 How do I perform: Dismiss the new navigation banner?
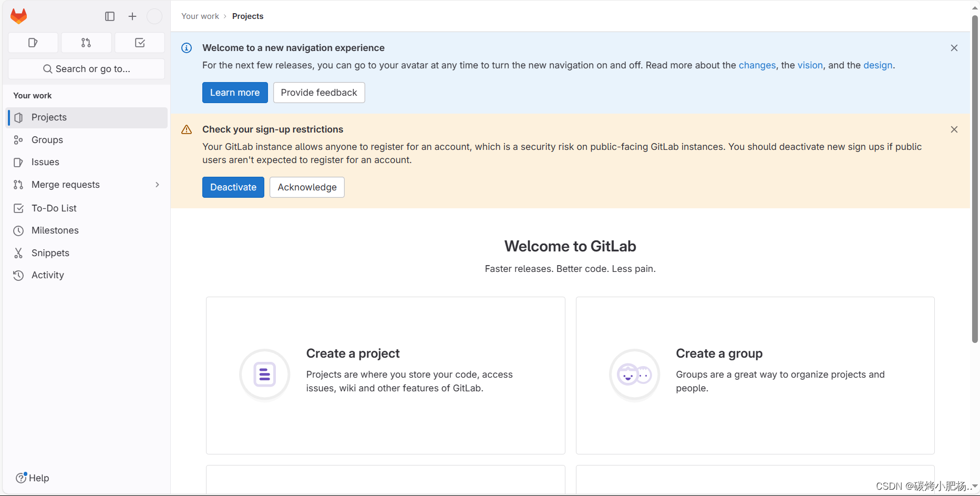(954, 48)
